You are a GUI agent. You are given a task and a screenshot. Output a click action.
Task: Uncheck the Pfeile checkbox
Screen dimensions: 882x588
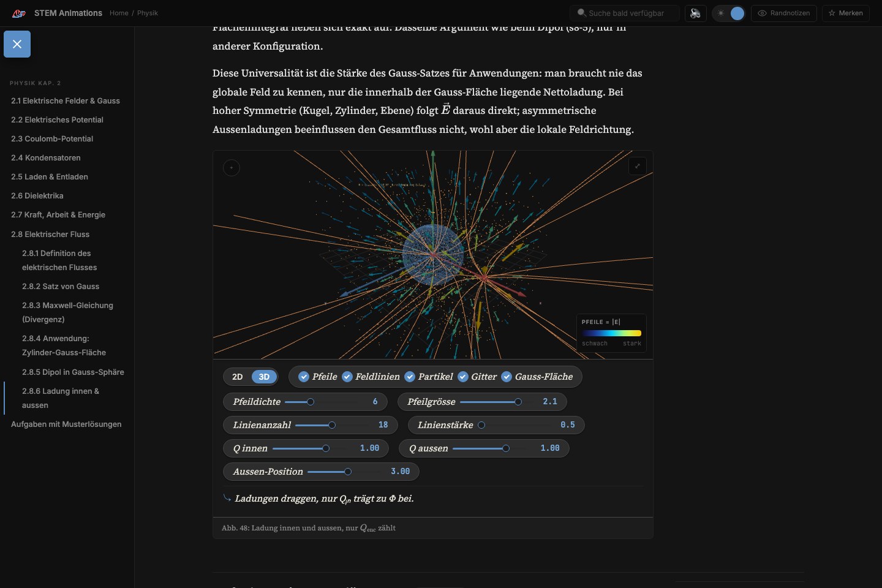(x=304, y=377)
